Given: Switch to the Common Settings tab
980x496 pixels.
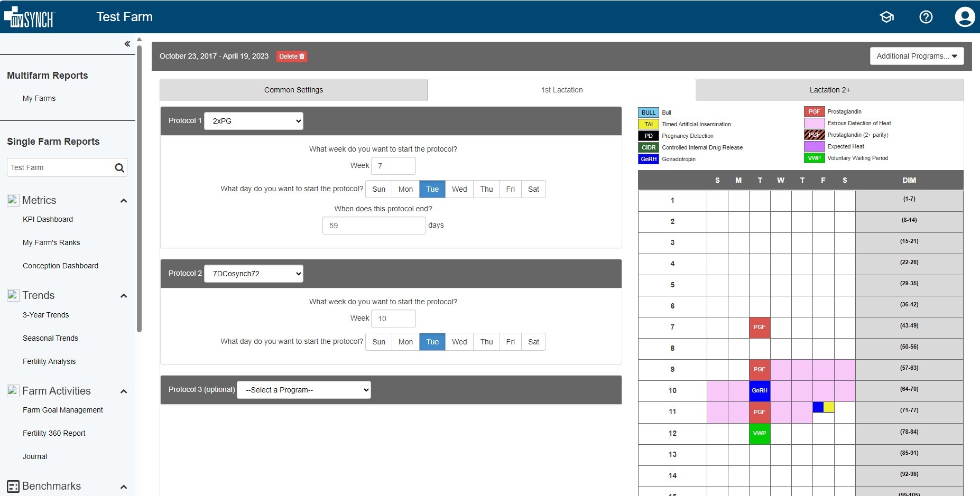Looking at the screenshot, I should (x=293, y=90).
